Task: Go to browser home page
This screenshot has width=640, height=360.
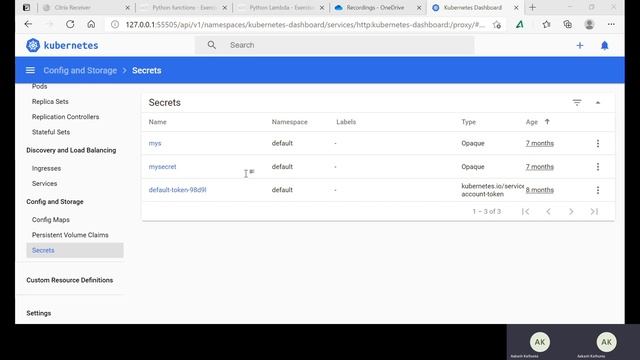Action: (x=91, y=24)
